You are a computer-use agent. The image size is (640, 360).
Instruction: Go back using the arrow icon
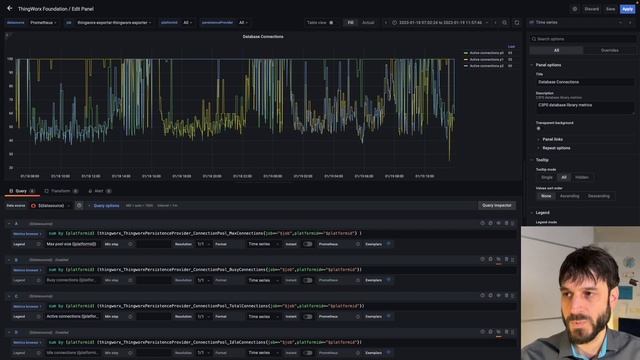(9, 8)
